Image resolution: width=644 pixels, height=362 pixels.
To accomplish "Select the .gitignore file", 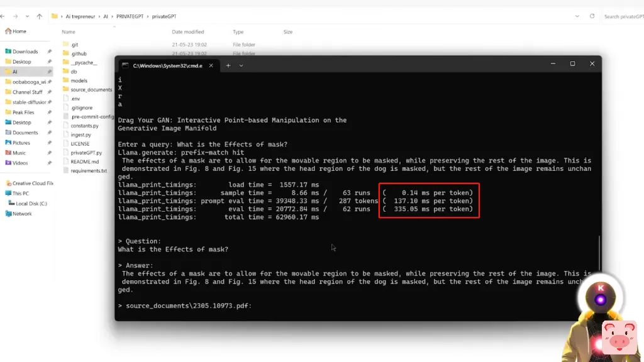I will 81,107.
